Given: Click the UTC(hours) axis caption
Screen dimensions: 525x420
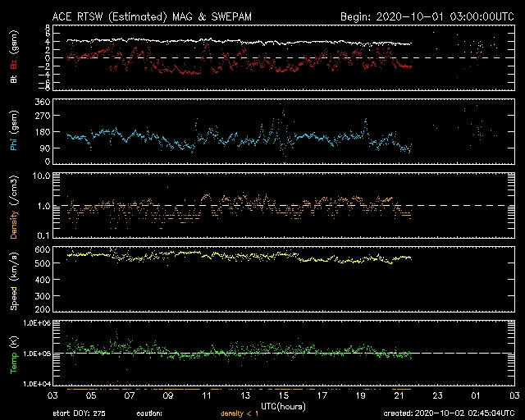Looking at the screenshot, I should point(284,404).
